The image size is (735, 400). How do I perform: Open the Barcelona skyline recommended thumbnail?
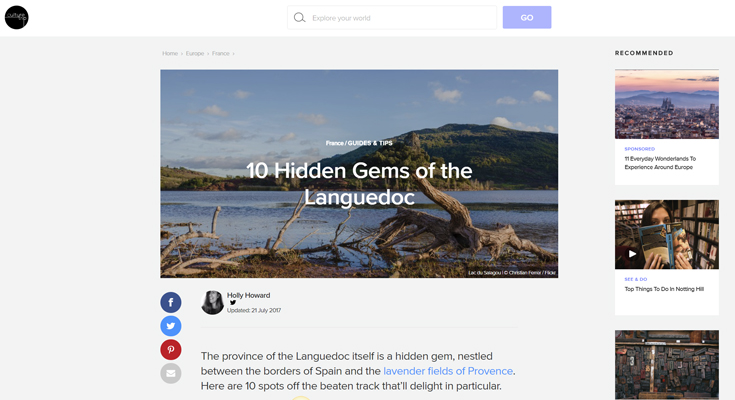tap(667, 104)
